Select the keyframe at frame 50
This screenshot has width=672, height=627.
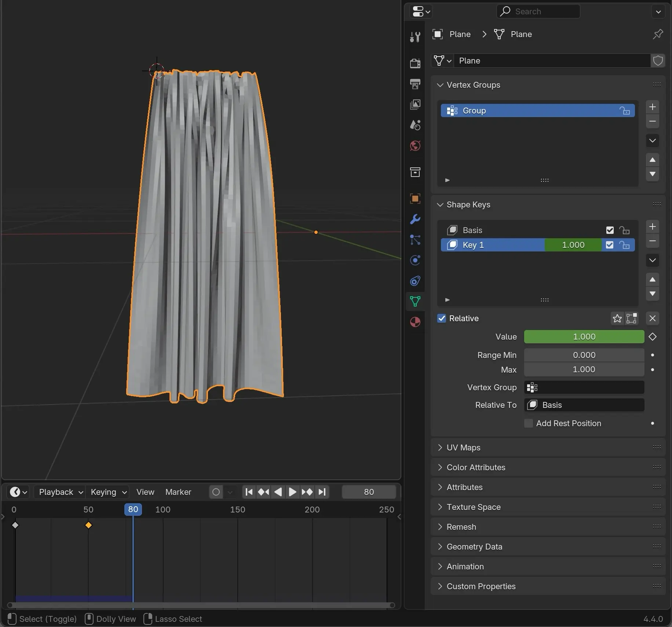(x=88, y=525)
